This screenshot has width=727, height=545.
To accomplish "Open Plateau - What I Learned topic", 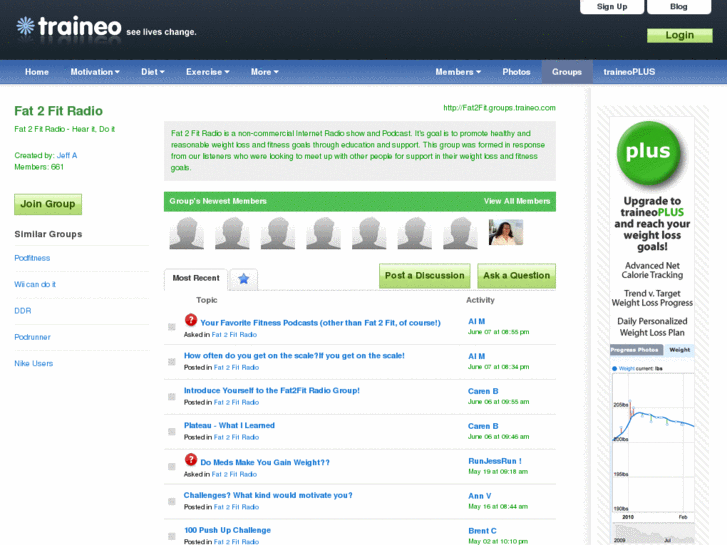I will (229, 425).
